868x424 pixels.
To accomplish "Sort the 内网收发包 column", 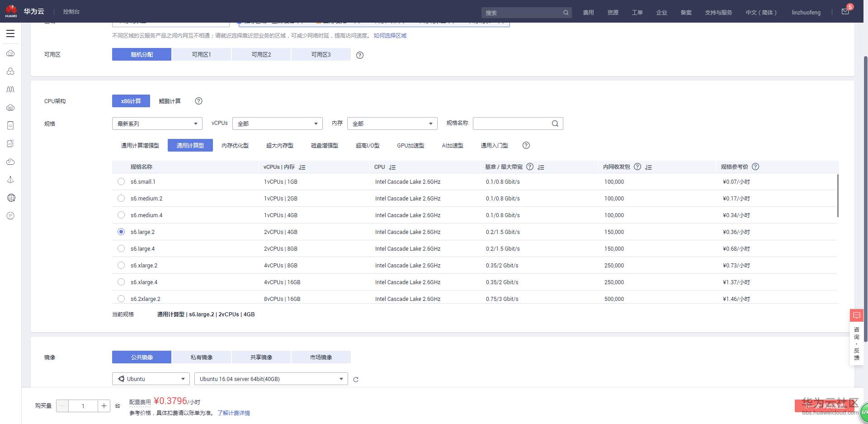I will (648, 167).
